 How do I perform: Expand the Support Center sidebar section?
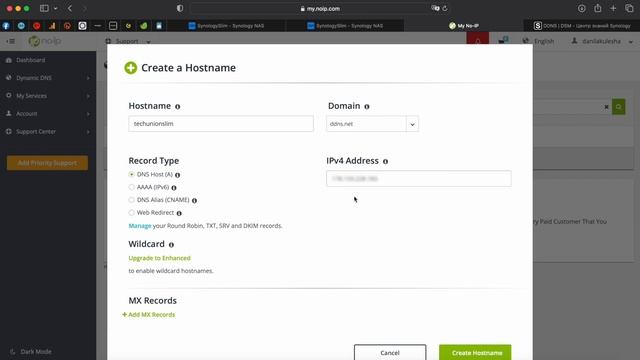(48, 131)
